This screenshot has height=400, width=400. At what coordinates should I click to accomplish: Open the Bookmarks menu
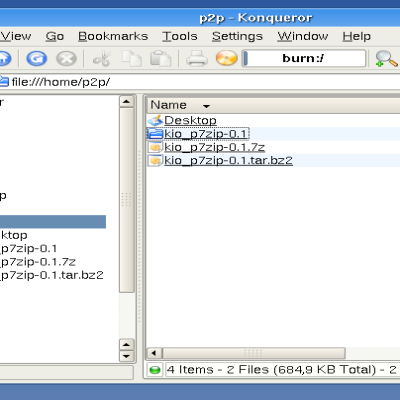pyautogui.click(x=113, y=36)
